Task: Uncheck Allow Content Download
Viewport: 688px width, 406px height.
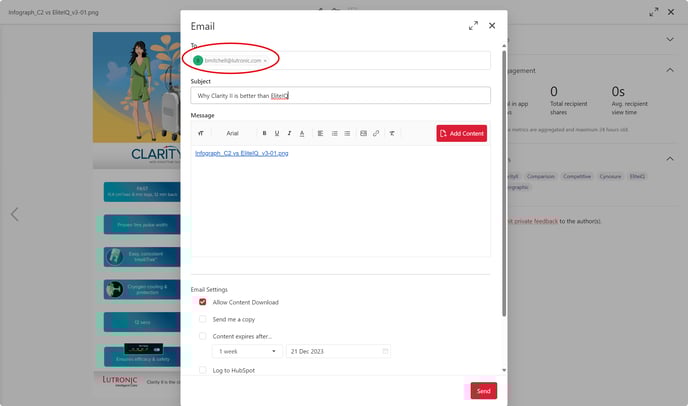Action: click(203, 302)
